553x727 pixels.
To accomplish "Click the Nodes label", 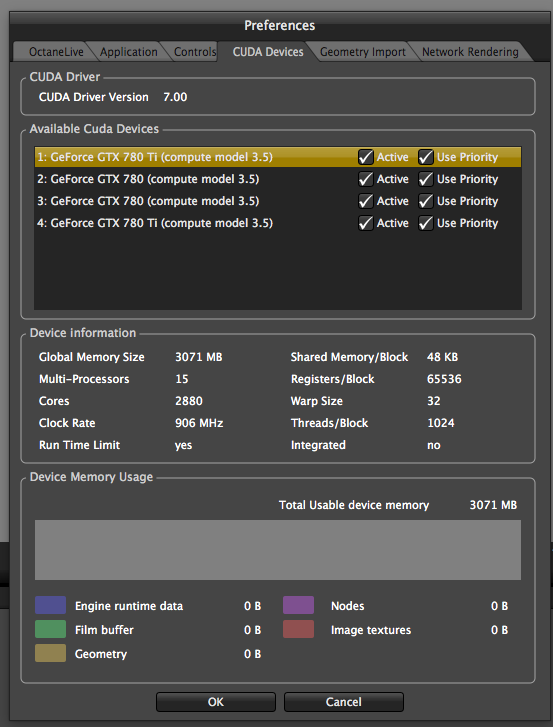I will (x=348, y=606).
